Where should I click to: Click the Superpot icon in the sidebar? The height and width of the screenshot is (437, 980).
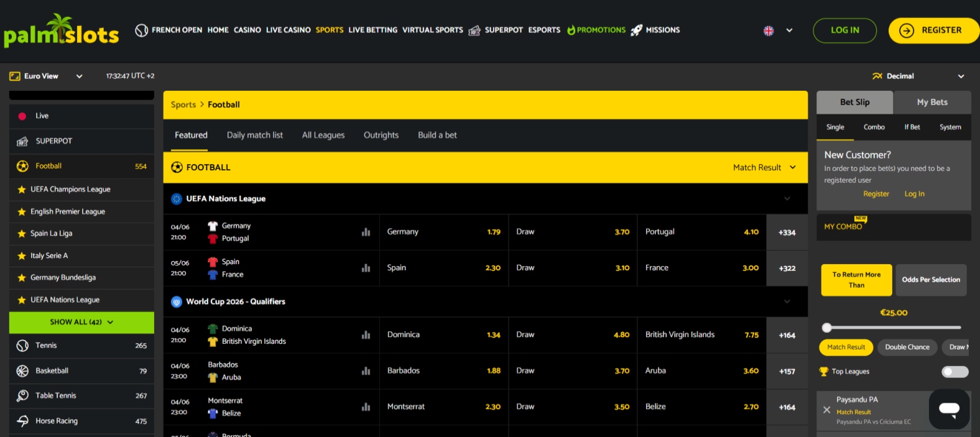pos(22,141)
